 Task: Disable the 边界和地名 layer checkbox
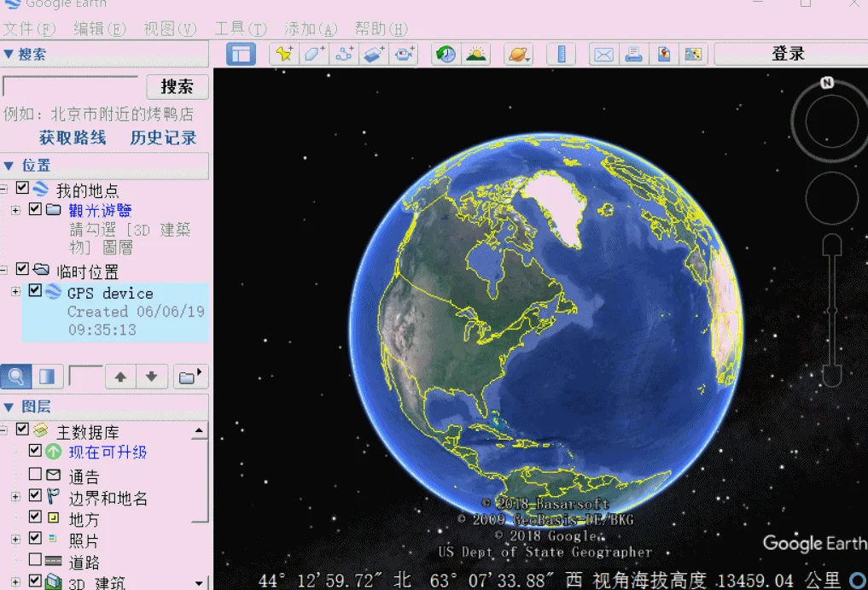coord(35,494)
